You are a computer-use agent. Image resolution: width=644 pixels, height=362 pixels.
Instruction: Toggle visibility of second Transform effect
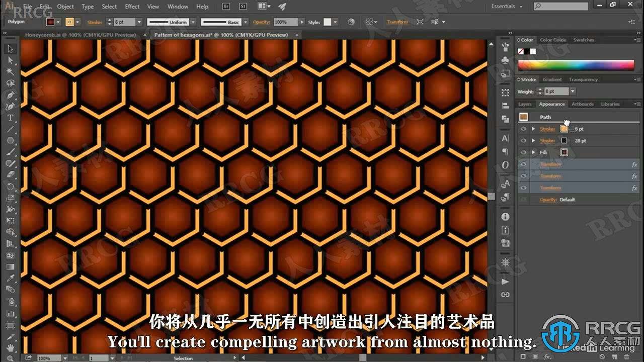point(524,176)
